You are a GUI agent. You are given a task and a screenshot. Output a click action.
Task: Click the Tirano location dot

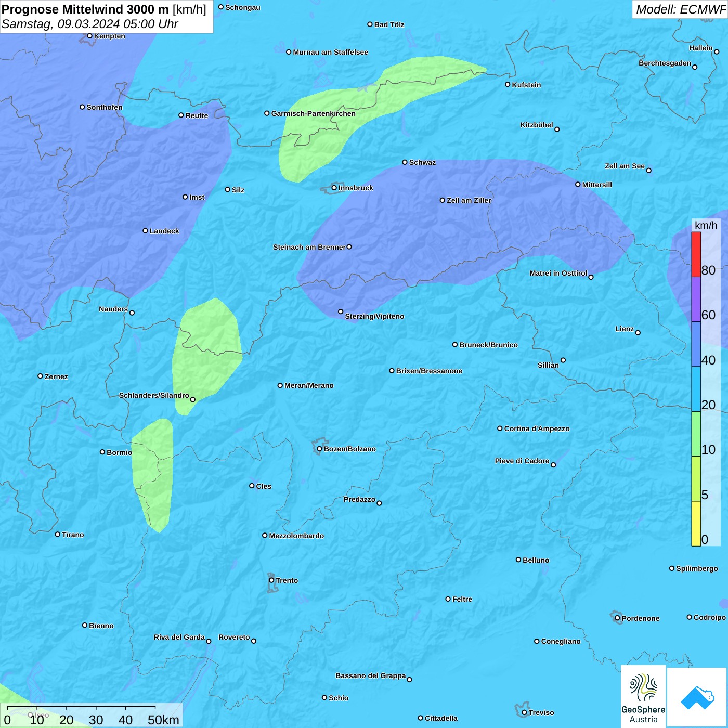(x=58, y=534)
